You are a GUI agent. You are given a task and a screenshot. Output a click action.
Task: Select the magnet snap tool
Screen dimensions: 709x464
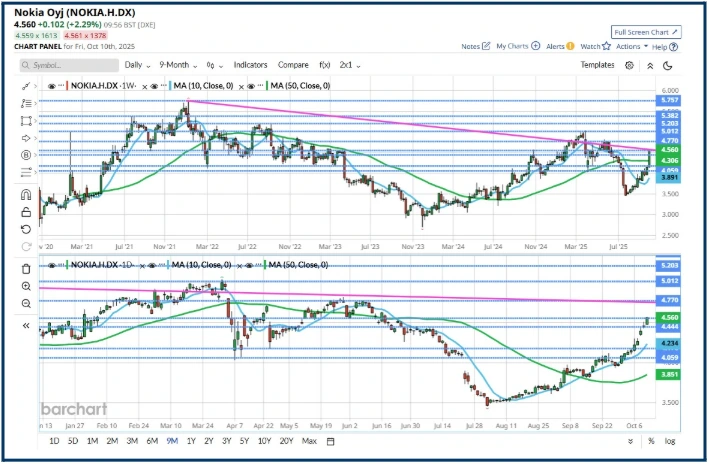click(25, 193)
